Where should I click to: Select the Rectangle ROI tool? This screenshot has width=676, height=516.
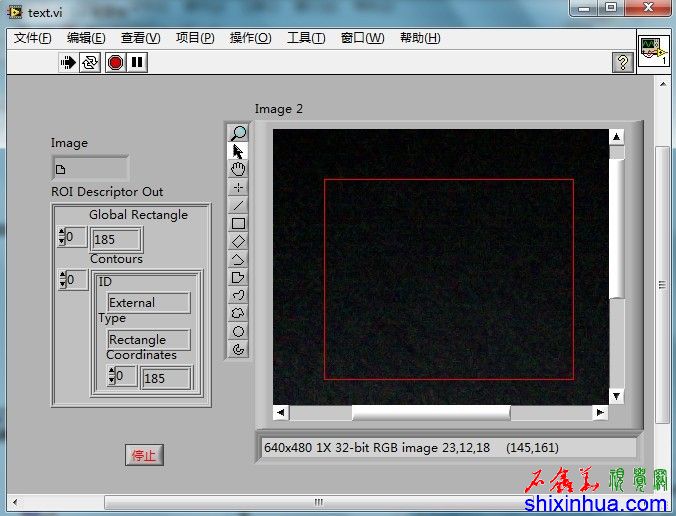point(238,223)
